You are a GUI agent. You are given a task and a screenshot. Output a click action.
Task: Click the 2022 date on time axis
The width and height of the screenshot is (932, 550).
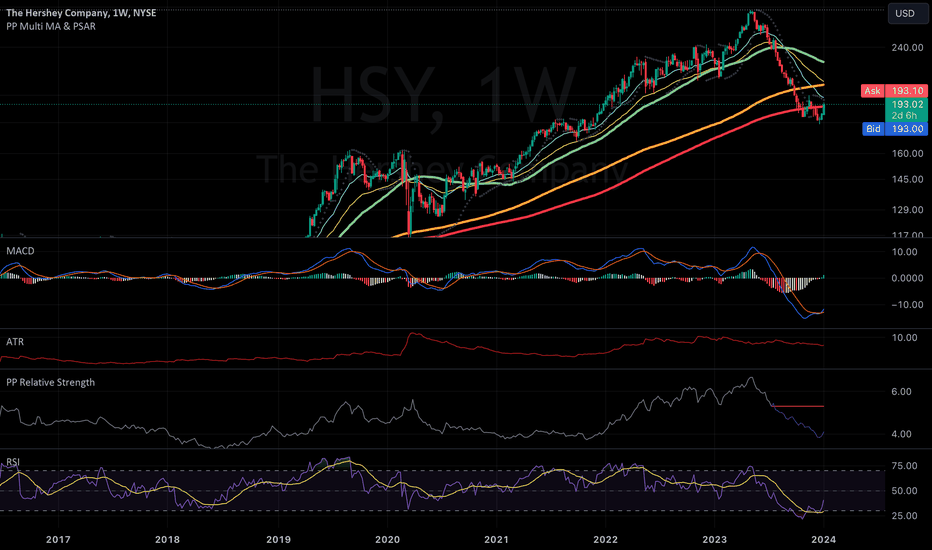pos(606,539)
